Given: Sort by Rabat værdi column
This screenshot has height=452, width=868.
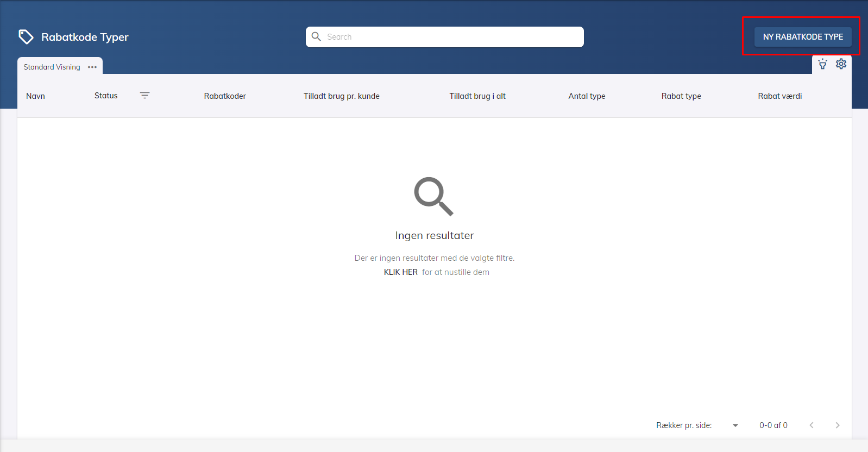Looking at the screenshot, I should [779, 96].
